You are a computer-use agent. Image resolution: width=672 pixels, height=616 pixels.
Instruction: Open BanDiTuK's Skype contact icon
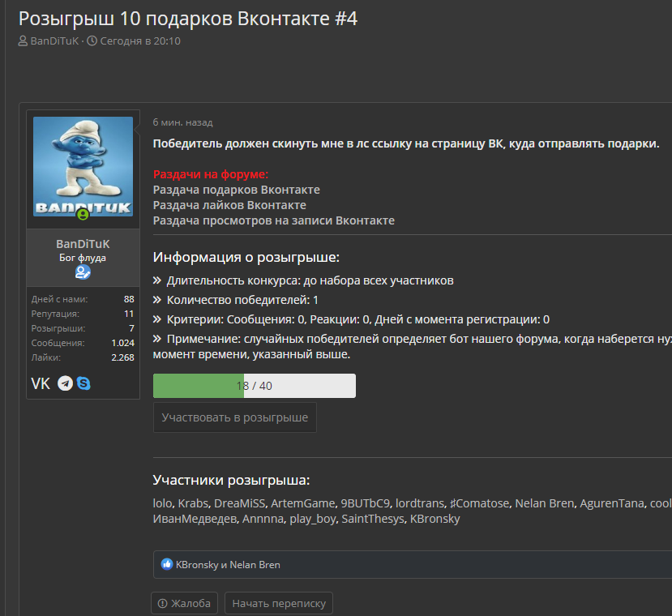(x=83, y=383)
